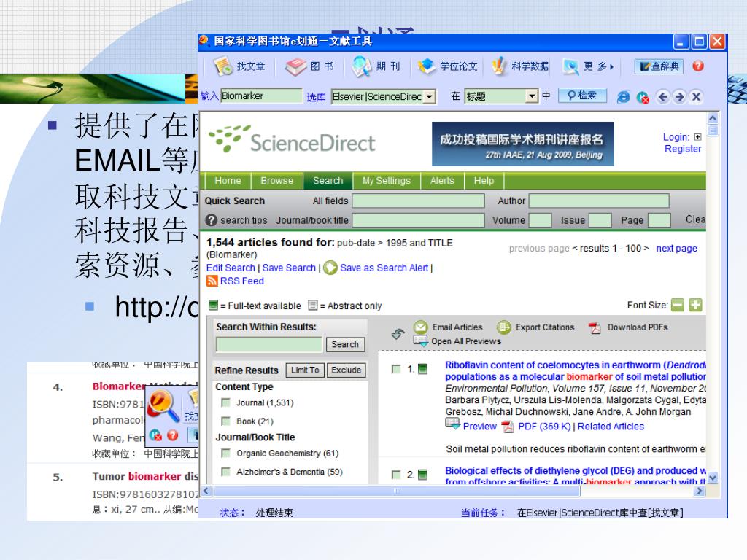Click the Export Citations icon
The width and height of the screenshot is (747, 560).
(503, 327)
